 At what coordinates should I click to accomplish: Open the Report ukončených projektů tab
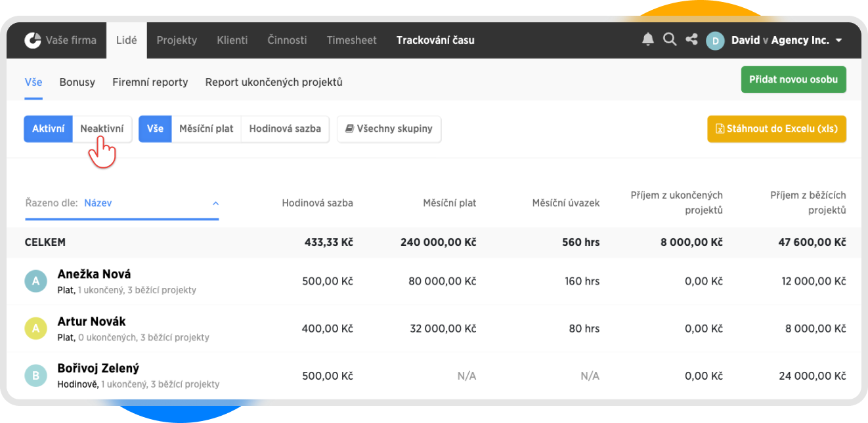pyautogui.click(x=274, y=83)
